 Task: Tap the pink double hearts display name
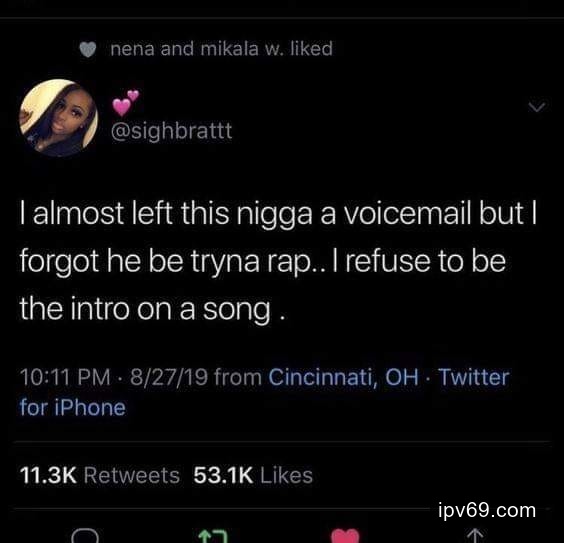[125, 102]
